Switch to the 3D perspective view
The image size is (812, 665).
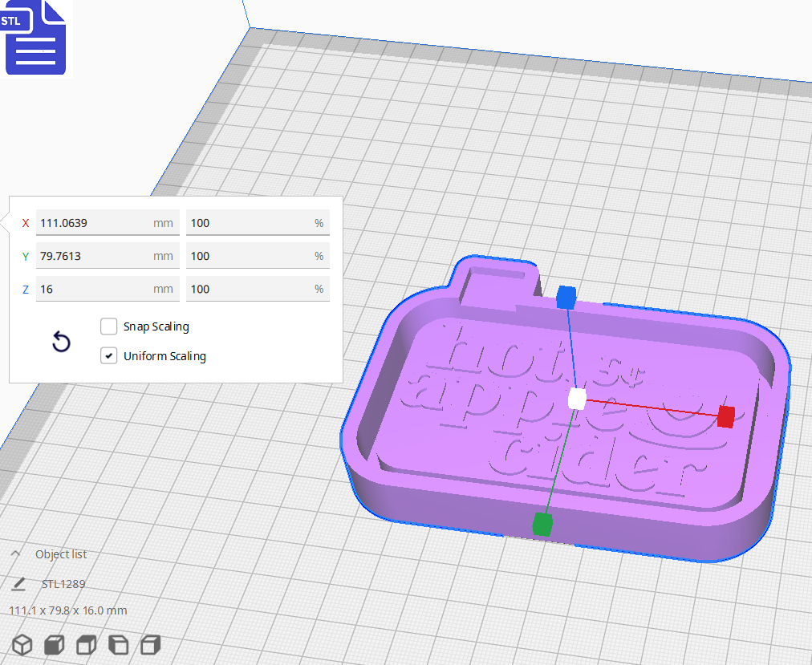[x=22, y=644]
